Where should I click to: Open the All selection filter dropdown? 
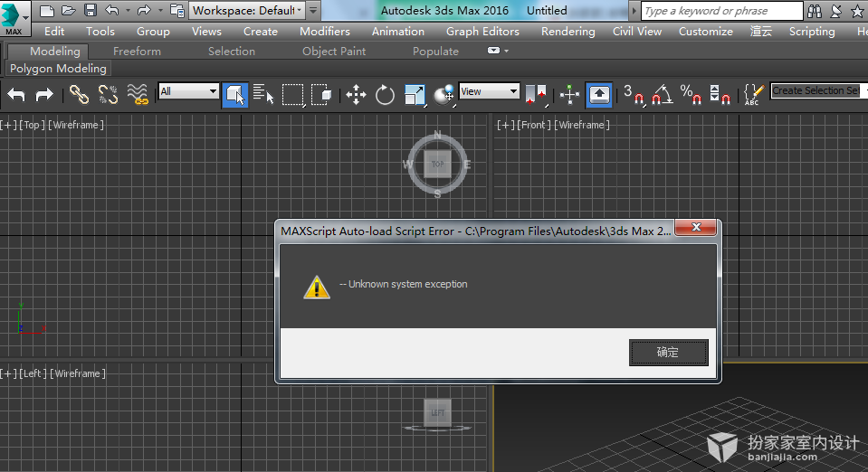(x=188, y=91)
